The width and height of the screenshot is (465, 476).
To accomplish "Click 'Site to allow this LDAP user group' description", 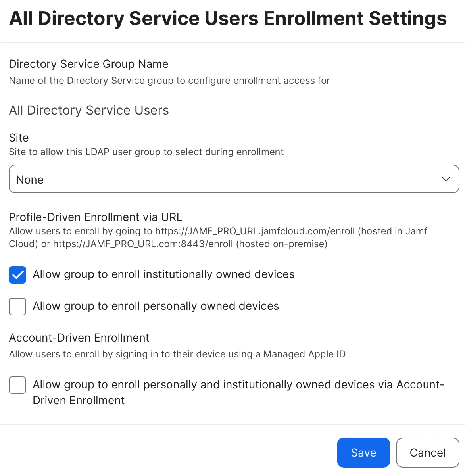I will (146, 152).
